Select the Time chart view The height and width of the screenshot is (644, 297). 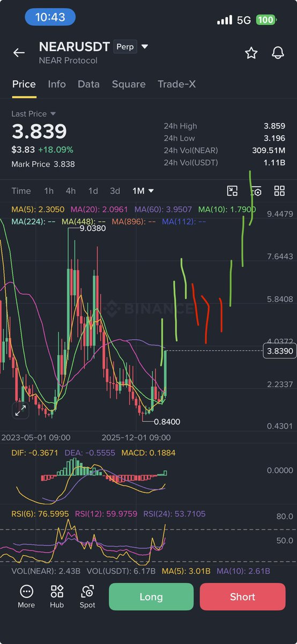coord(21,191)
